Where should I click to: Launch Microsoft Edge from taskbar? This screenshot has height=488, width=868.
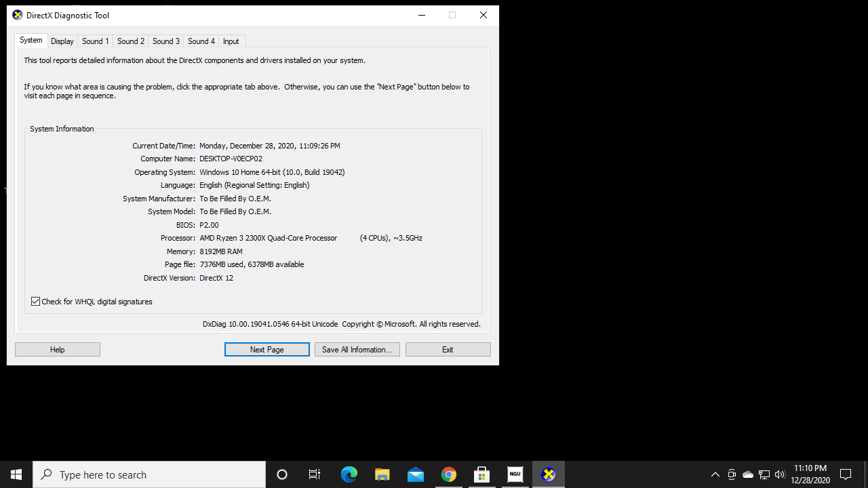(x=349, y=474)
